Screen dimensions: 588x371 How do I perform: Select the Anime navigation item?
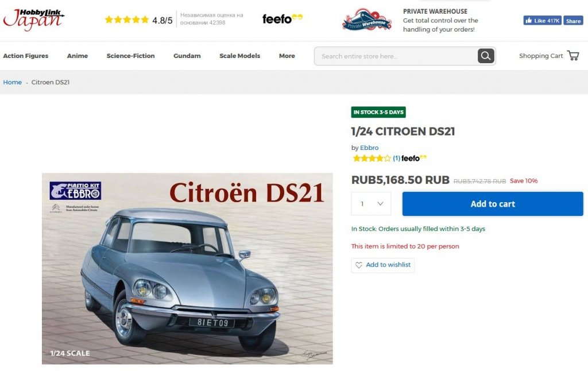[x=78, y=56]
